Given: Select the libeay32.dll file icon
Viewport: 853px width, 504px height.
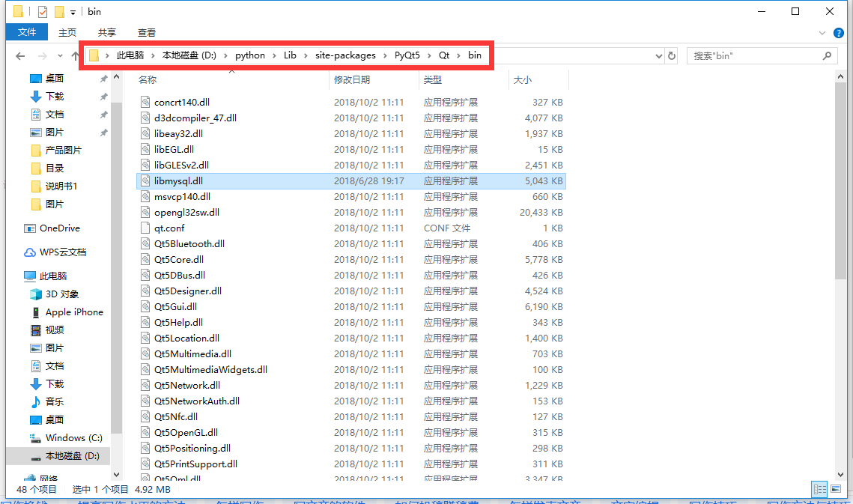Looking at the screenshot, I should point(145,133).
